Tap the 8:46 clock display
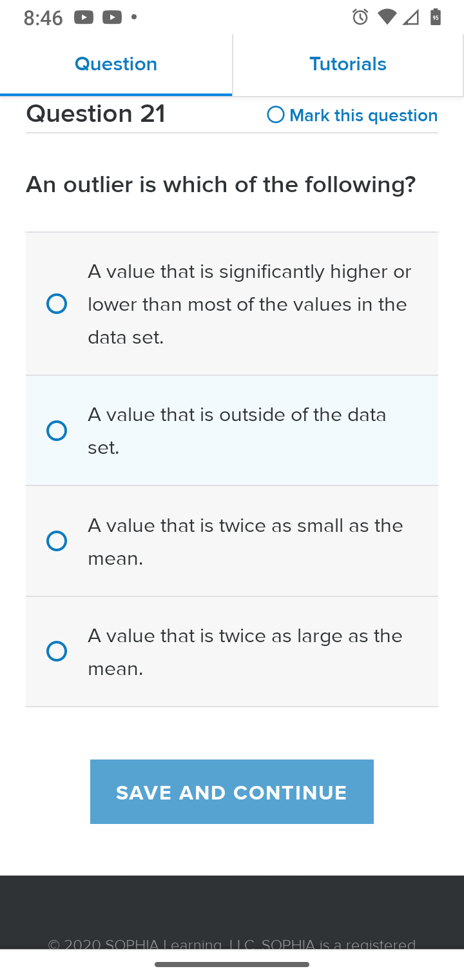Viewport: 464px width, 980px height. click(43, 18)
